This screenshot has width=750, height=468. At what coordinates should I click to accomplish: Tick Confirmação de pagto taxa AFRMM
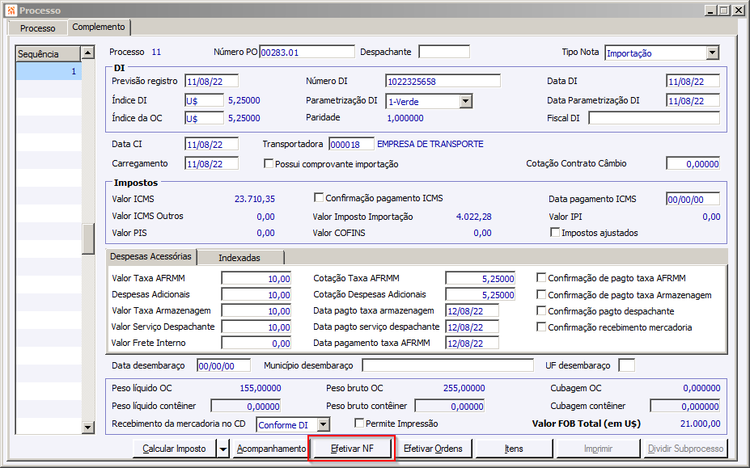pos(542,278)
